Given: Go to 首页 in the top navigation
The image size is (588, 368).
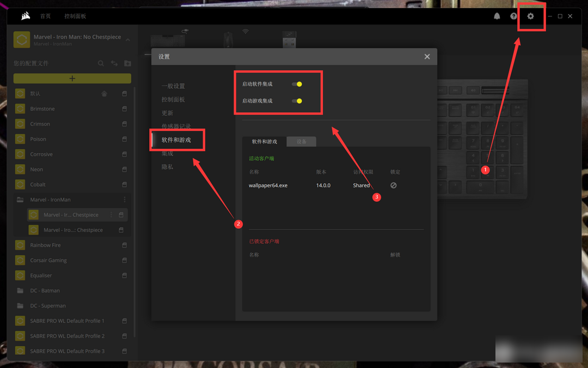Looking at the screenshot, I should point(45,16).
